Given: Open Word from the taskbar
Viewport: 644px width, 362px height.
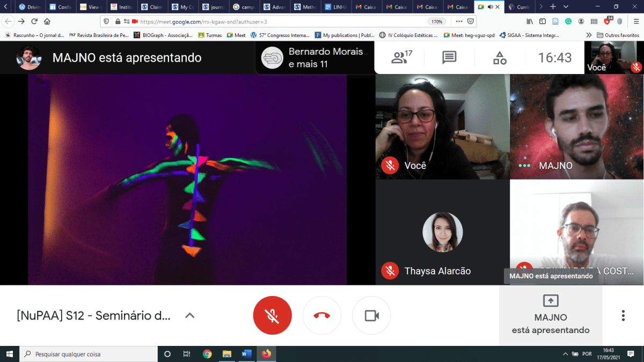Looking at the screenshot, I should point(246,354).
